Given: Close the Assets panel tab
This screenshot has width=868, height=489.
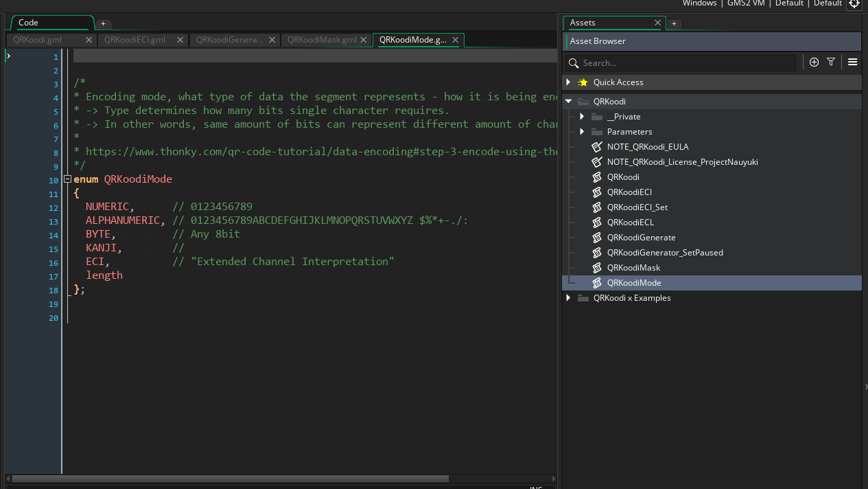Looking at the screenshot, I should pyautogui.click(x=657, y=23).
